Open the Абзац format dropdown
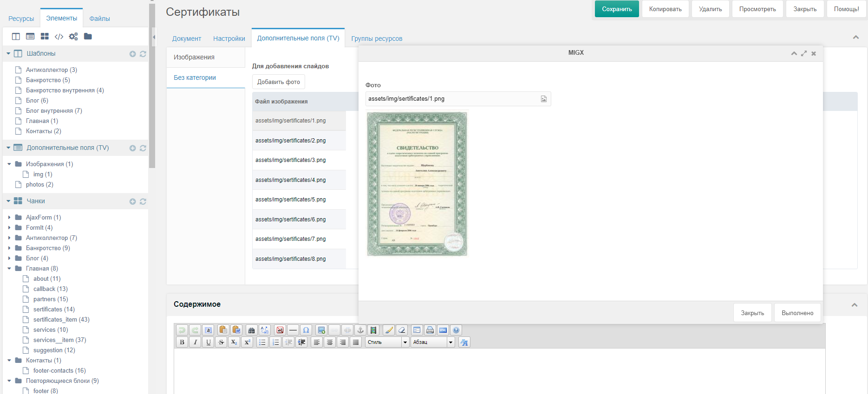Viewport: 868px width, 394px height. [x=432, y=342]
